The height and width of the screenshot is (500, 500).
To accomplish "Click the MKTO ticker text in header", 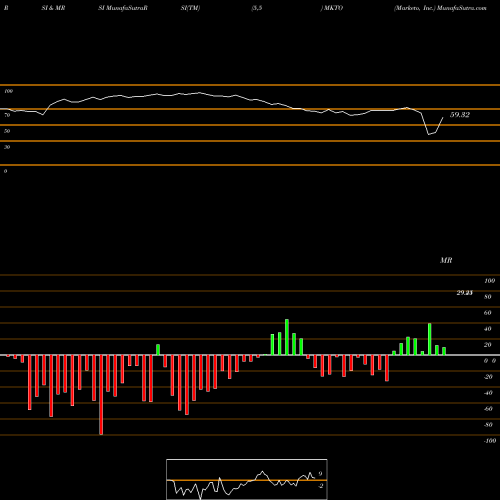I will [333, 8].
